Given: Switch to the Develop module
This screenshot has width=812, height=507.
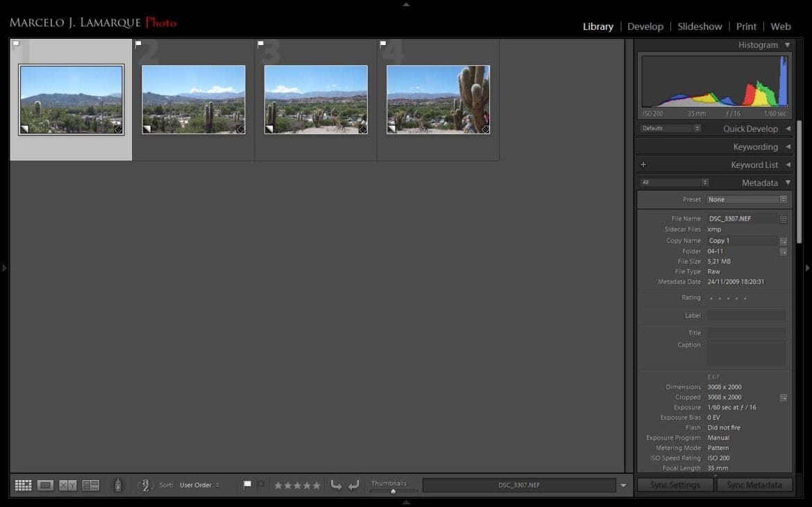Looking at the screenshot, I should tap(645, 26).
